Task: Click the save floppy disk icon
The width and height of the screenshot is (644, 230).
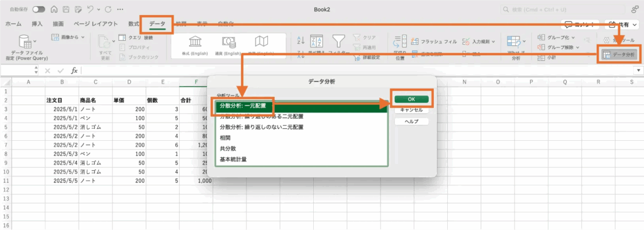Action: tap(65, 9)
